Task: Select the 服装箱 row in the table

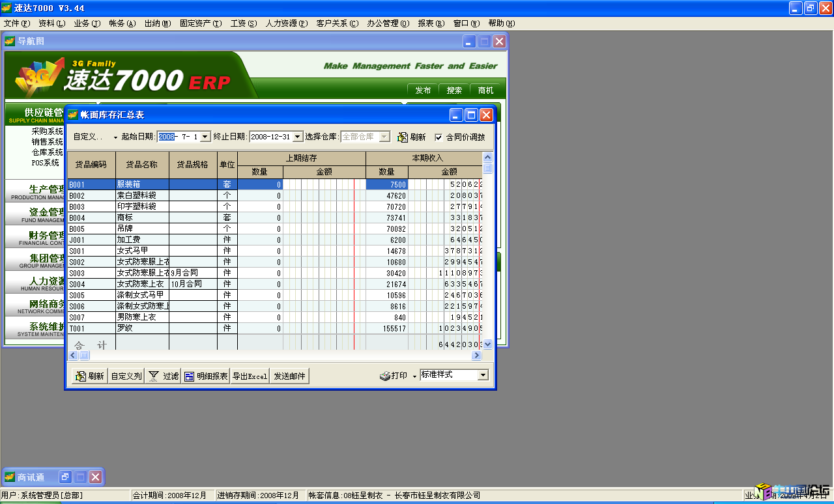Action: coord(142,185)
